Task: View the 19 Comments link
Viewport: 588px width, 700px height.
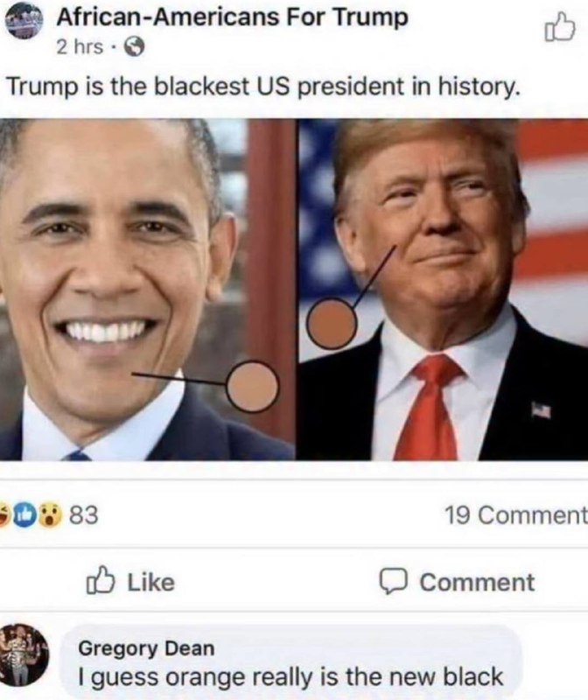Action: point(516,515)
